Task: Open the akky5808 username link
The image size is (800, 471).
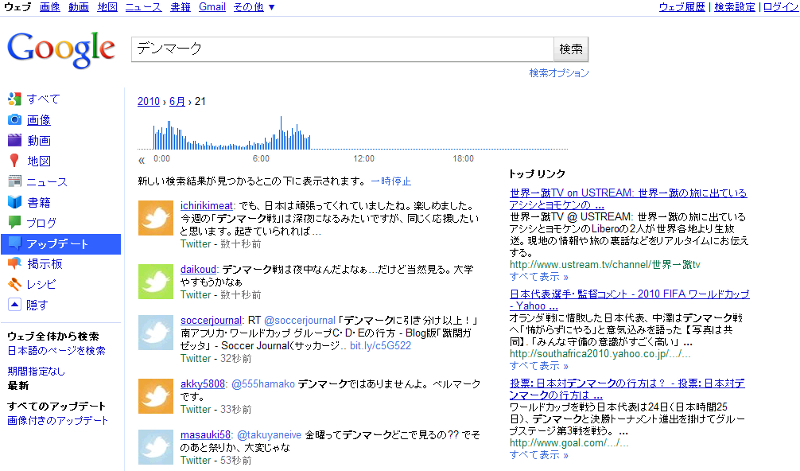Action: pos(203,384)
